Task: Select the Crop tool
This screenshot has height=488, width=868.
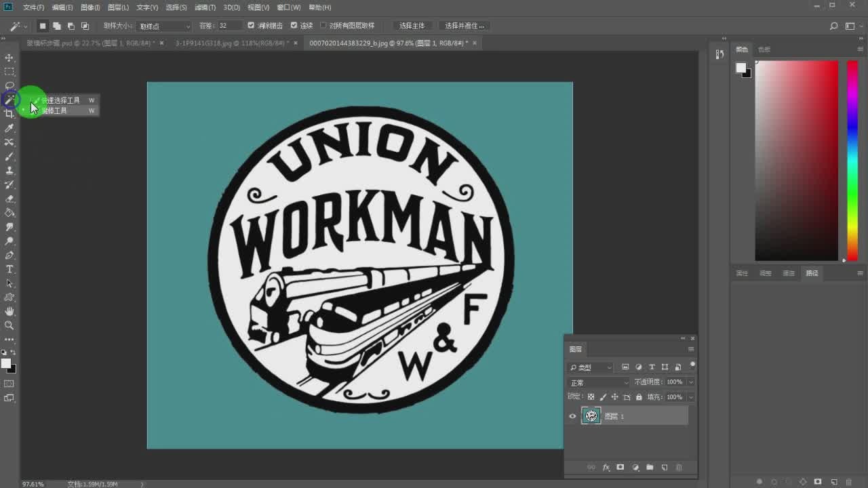Action: pos(9,114)
